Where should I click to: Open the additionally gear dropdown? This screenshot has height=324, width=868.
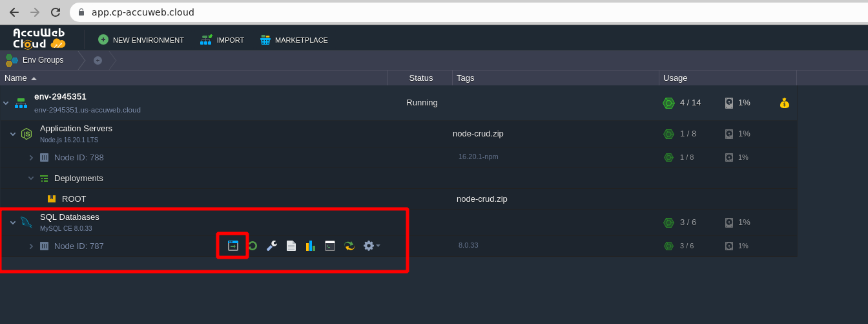click(371, 246)
